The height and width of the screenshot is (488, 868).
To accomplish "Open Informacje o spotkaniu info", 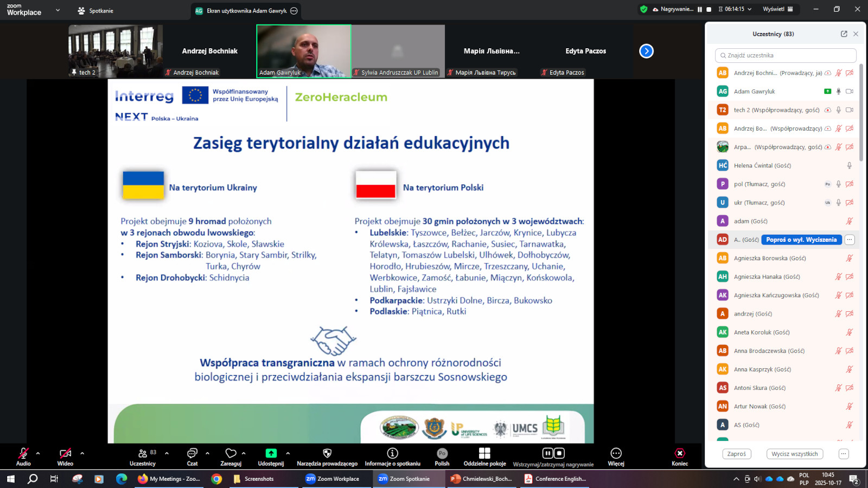I will click(x=392, y=454).
